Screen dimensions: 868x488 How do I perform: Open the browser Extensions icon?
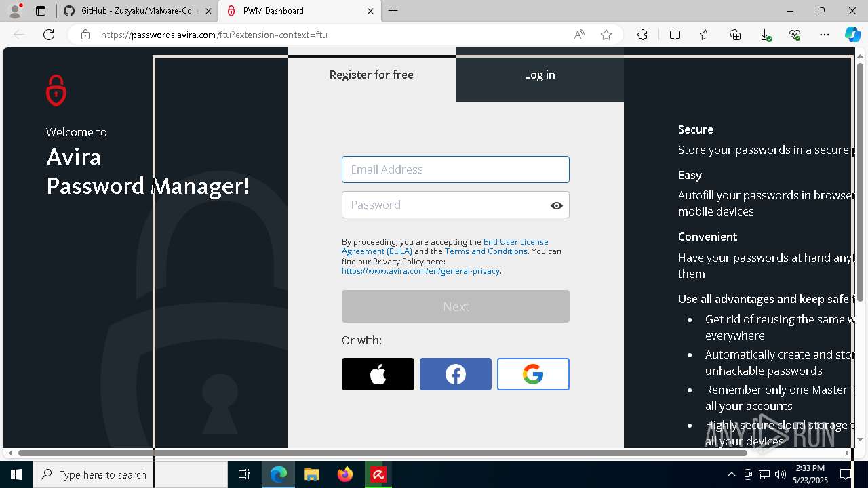pos(642,35)
